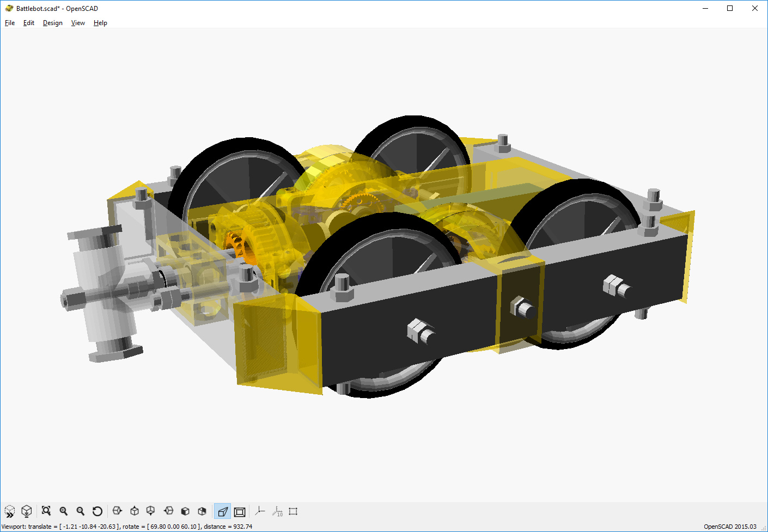
Task: Click the Preview icon in the toolbar
Action: pos(10,511)
